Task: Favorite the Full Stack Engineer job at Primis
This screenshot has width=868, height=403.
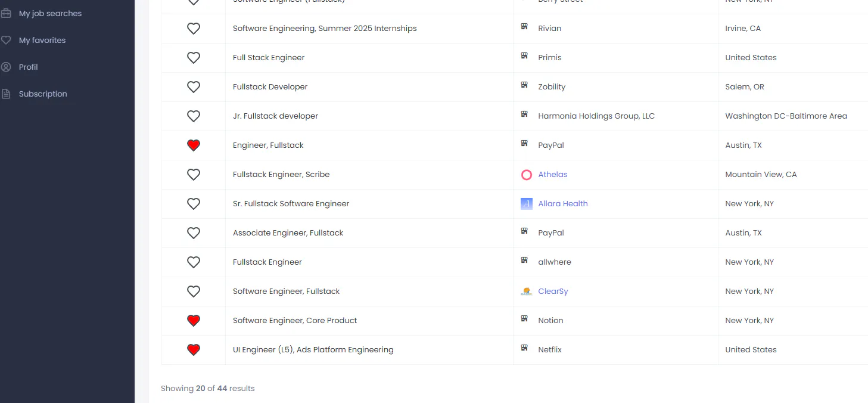Action: 194,57
